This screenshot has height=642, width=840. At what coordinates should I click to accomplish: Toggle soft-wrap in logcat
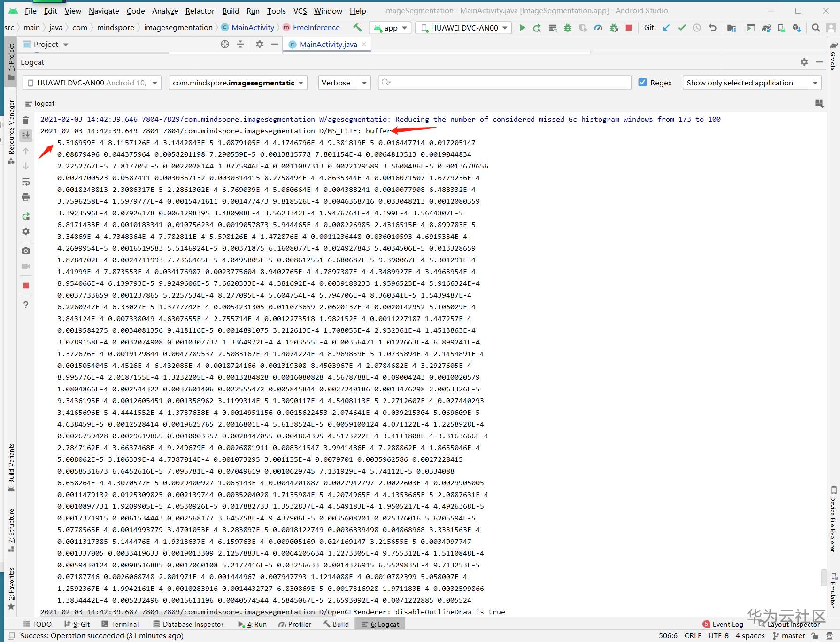pos(26,182)
